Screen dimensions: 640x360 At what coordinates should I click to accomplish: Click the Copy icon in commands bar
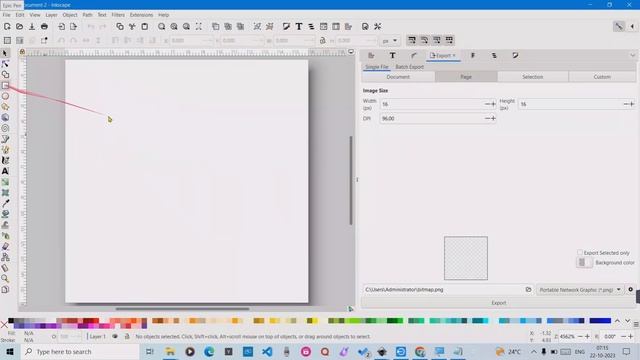coord(120,27)
